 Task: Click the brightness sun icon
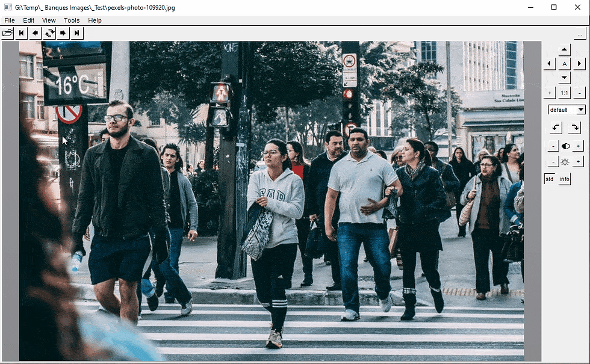pos(565,162)
